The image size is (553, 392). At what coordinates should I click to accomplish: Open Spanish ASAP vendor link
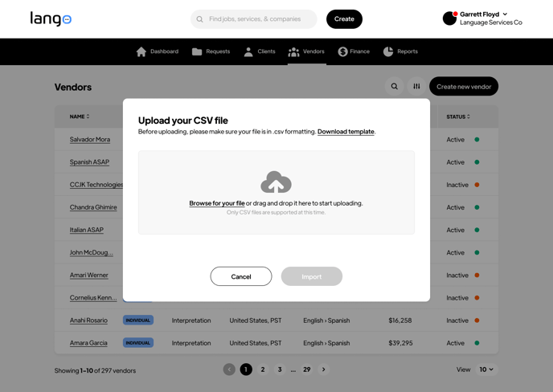89,162
